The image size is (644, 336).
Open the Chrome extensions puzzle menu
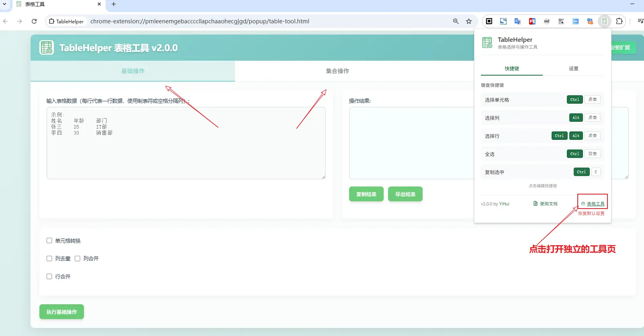point(619,21)
